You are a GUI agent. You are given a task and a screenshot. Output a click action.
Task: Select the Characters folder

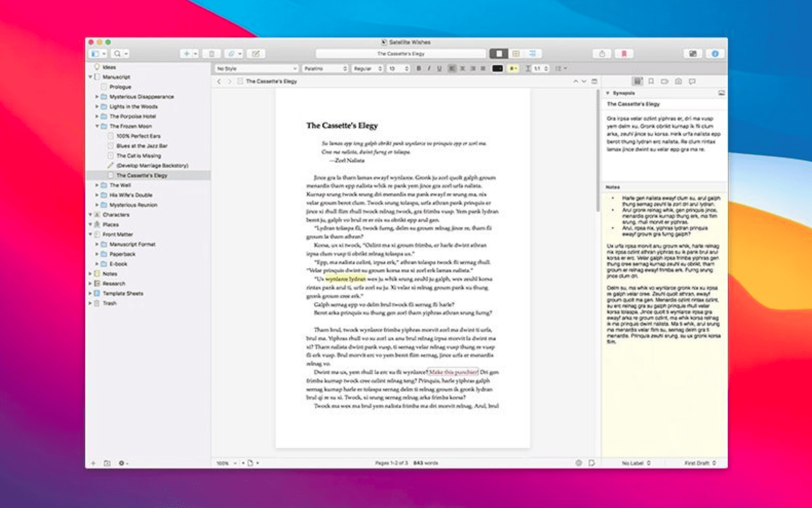pos(116,215)
